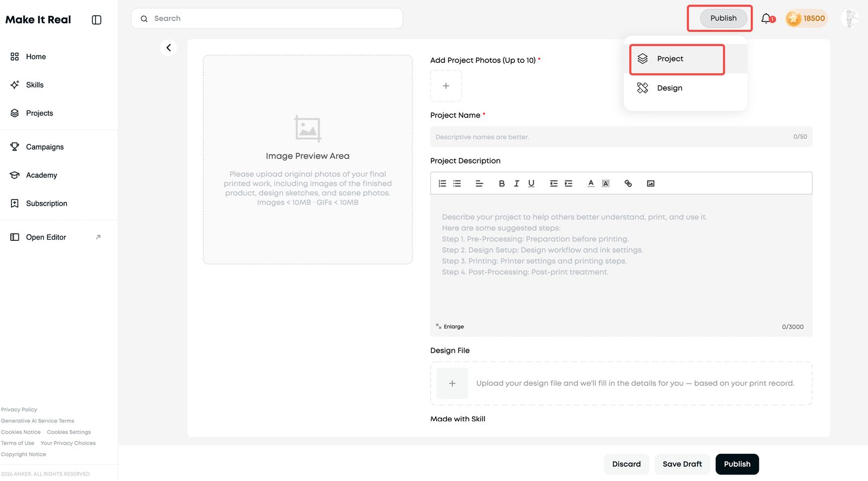
Task: Open the user avatar profile
Action: tap(850, 18)
